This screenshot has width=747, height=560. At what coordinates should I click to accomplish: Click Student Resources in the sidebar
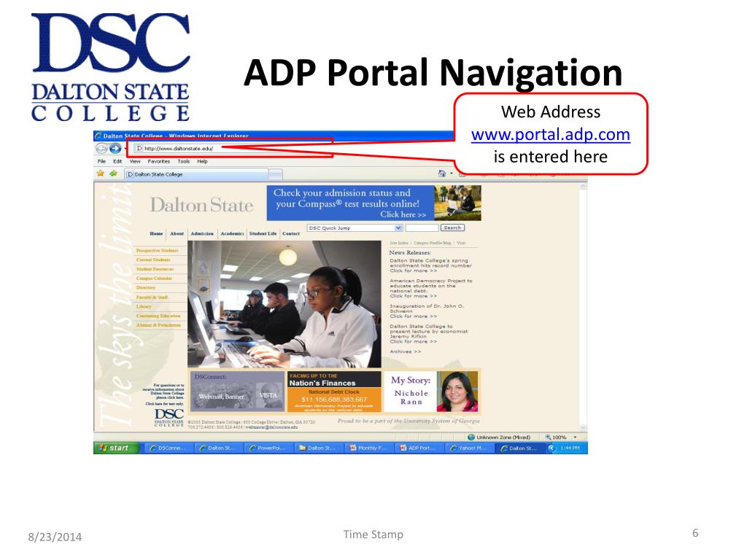155,269
